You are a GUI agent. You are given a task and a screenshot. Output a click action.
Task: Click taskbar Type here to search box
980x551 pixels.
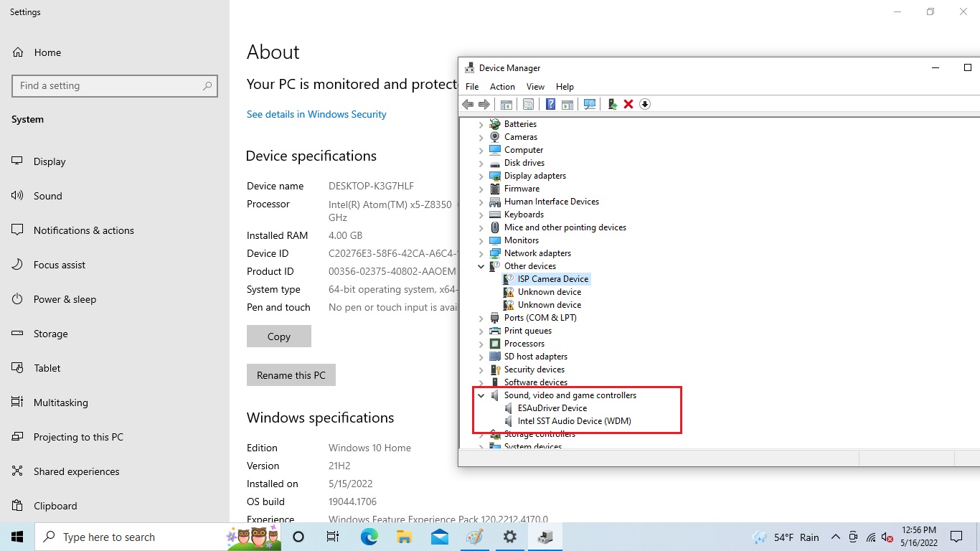(159, 537)
